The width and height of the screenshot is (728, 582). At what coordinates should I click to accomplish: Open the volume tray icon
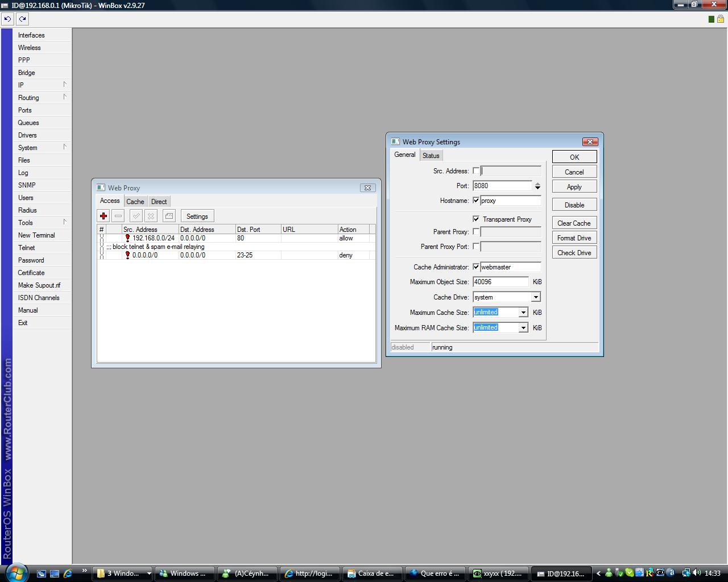[696, 573]
